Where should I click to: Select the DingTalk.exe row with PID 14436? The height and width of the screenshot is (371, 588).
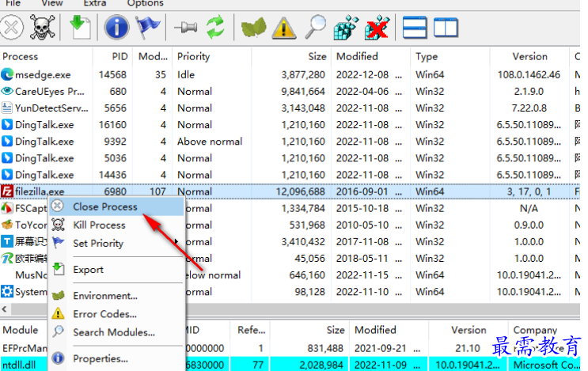point(290,175)
